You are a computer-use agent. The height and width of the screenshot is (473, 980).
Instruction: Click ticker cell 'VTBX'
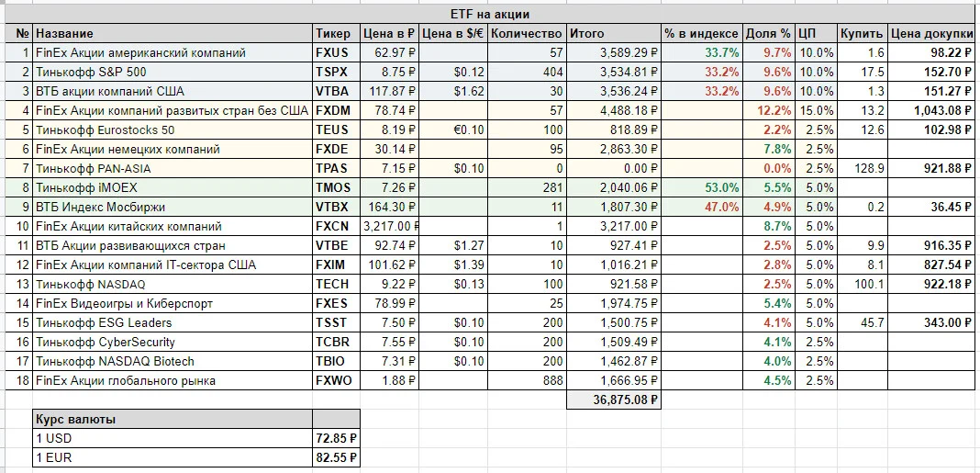pyautogui.click(x=337, y=207)
